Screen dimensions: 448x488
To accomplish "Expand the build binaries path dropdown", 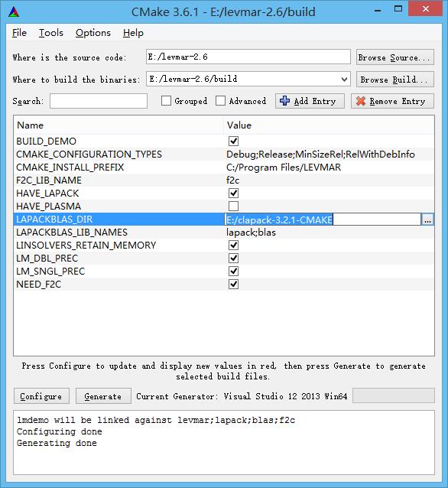I will coord(344,80).
